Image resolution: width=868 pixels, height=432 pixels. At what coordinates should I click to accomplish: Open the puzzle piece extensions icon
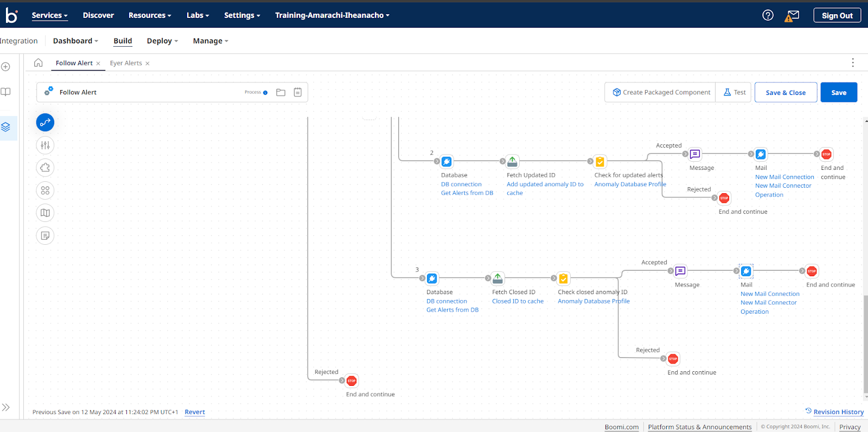45,168
